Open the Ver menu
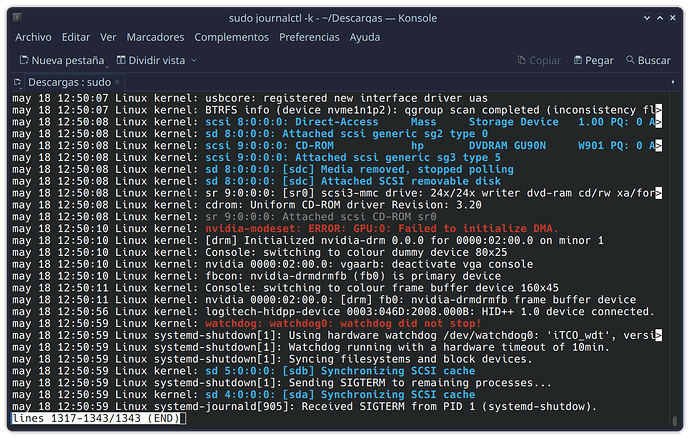 (x=108, y=37)
